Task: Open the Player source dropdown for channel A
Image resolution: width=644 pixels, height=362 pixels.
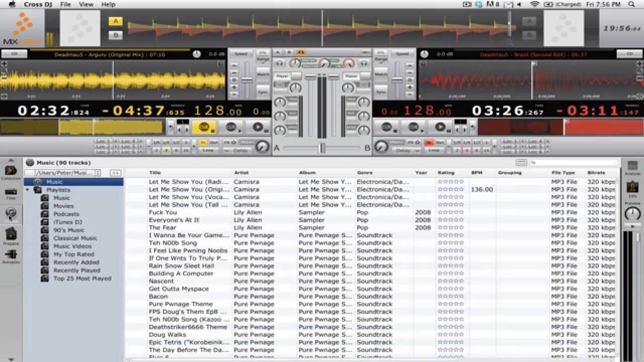Action: click(x=288, y=76)
